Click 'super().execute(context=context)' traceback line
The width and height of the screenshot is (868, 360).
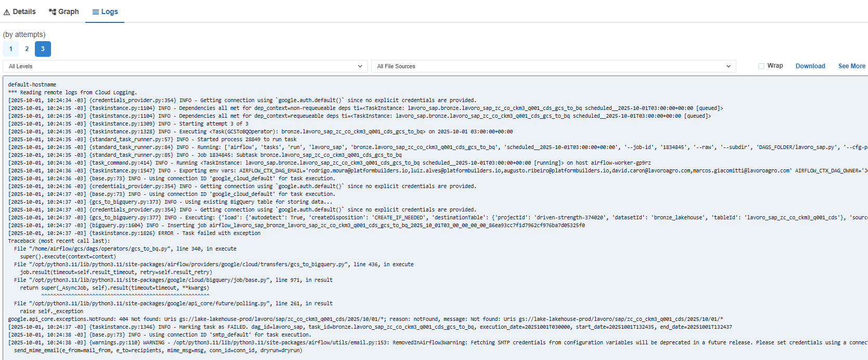point(68,256)
